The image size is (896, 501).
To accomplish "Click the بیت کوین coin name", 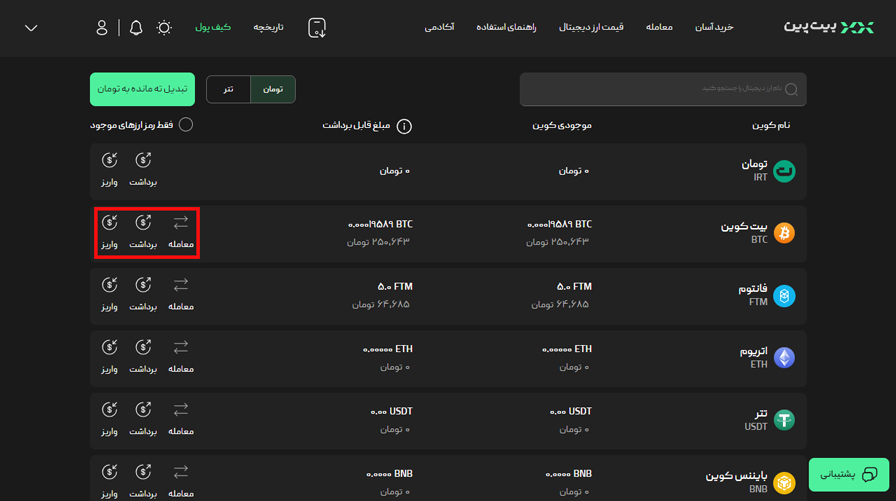I will (x=744, y=226).
